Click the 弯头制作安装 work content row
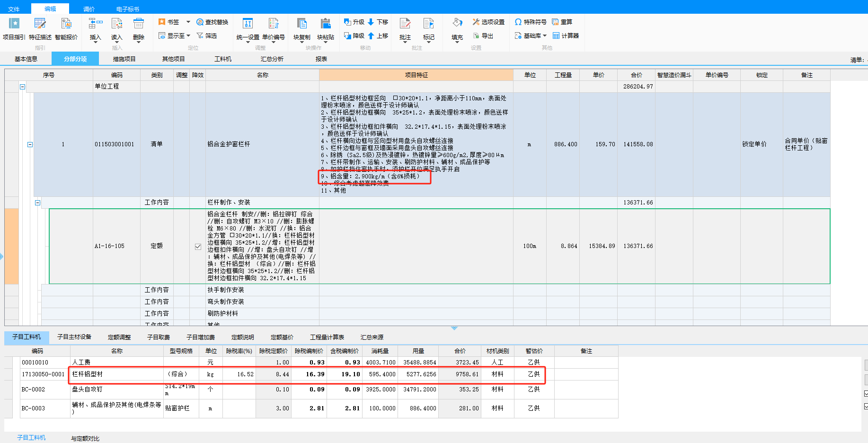Screen dimensions: 868x443 [x=226, y=301]
